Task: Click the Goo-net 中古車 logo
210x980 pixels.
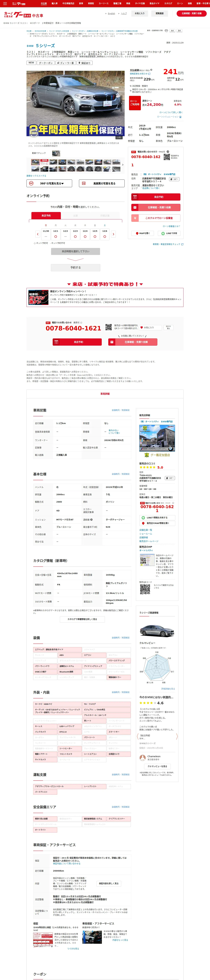Action: point(23,15)
